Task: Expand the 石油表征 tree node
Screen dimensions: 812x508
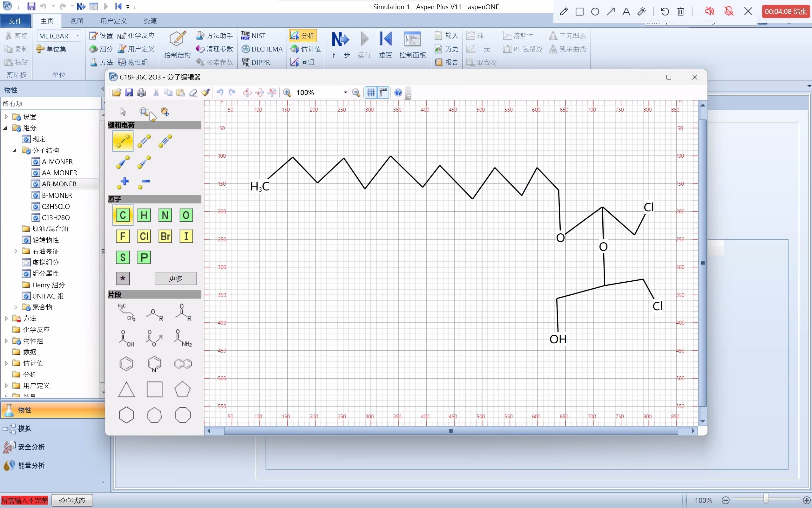Action: tap(16, 251)
